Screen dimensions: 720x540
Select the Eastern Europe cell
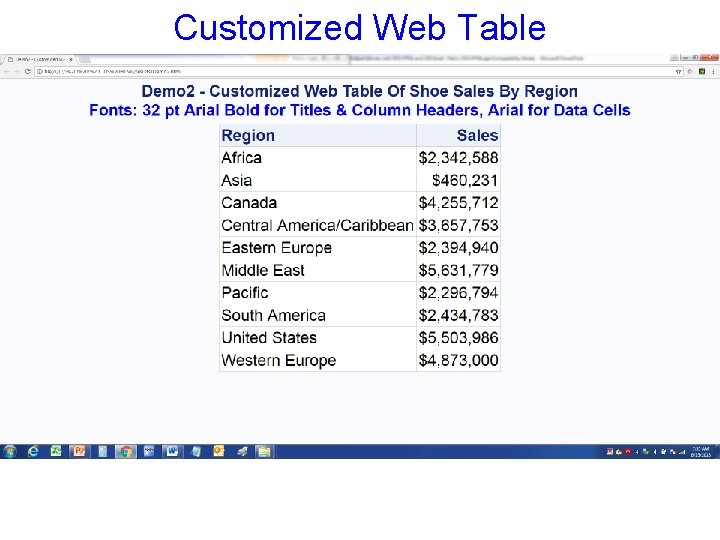click(318, 248)
